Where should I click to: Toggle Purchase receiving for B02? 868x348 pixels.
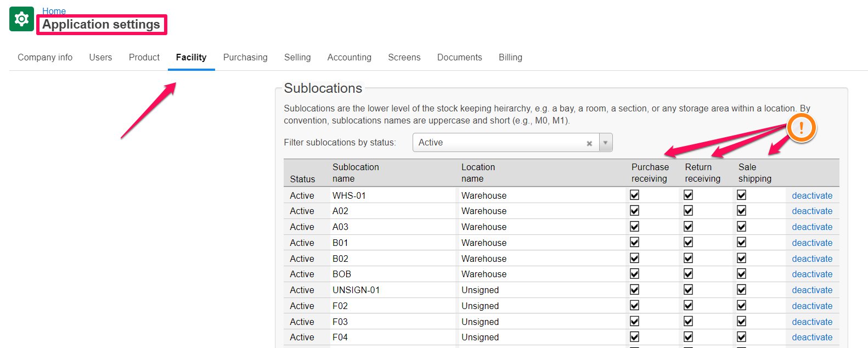(635, 258)
